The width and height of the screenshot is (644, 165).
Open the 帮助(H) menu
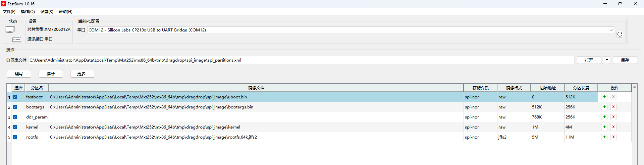click(65, 12)
